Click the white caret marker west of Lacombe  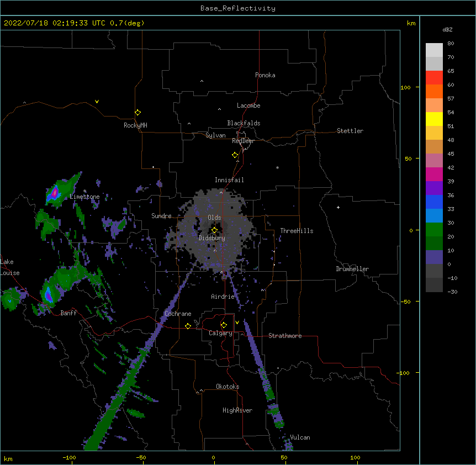[x=219, y=109]
